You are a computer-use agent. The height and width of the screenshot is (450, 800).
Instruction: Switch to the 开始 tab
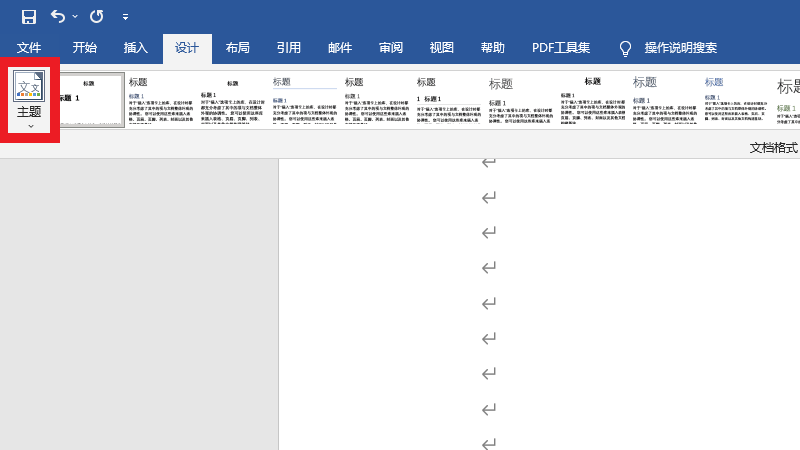[84, 48]
